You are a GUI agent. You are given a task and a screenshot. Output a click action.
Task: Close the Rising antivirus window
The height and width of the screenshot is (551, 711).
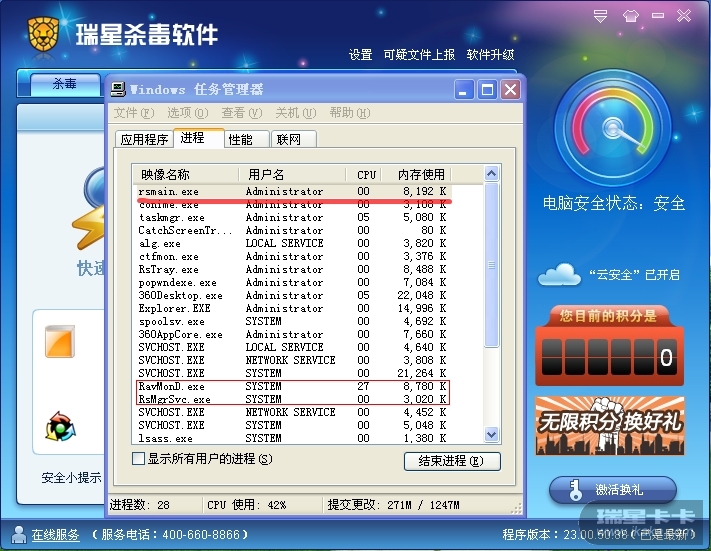(x=684, y=16)
